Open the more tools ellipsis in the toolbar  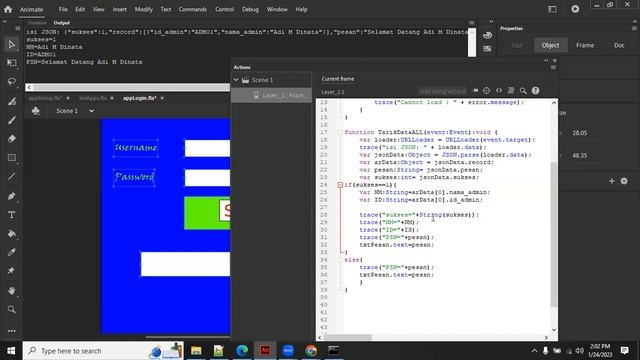[11, 331]
